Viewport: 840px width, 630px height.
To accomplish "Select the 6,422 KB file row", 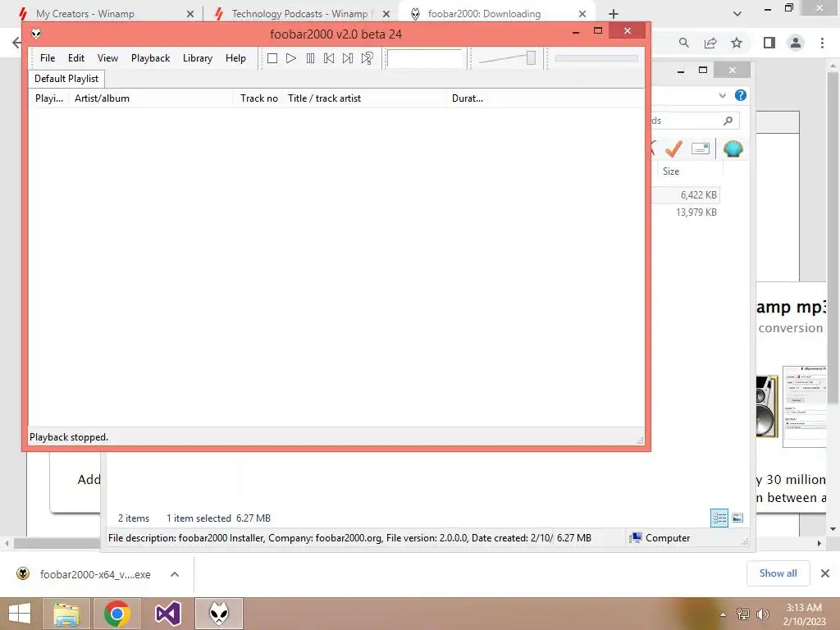I will [686, 195].
